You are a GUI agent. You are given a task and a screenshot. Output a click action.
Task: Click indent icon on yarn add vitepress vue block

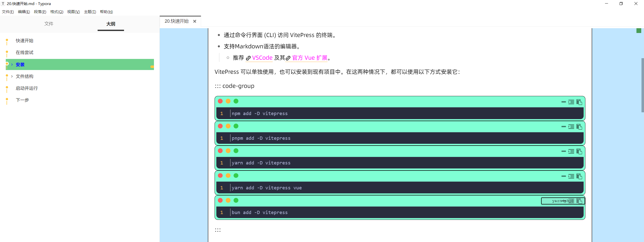[x=571, y=176]
